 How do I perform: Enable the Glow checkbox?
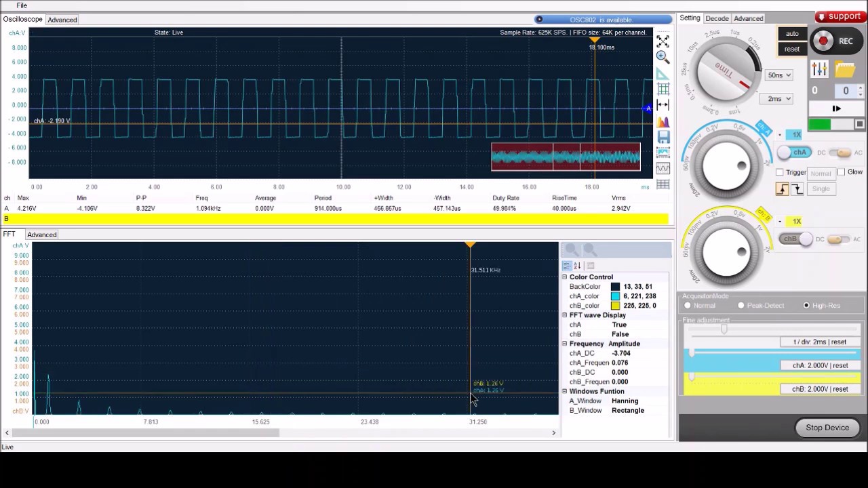pyautogui.click(x=842, y=172)
